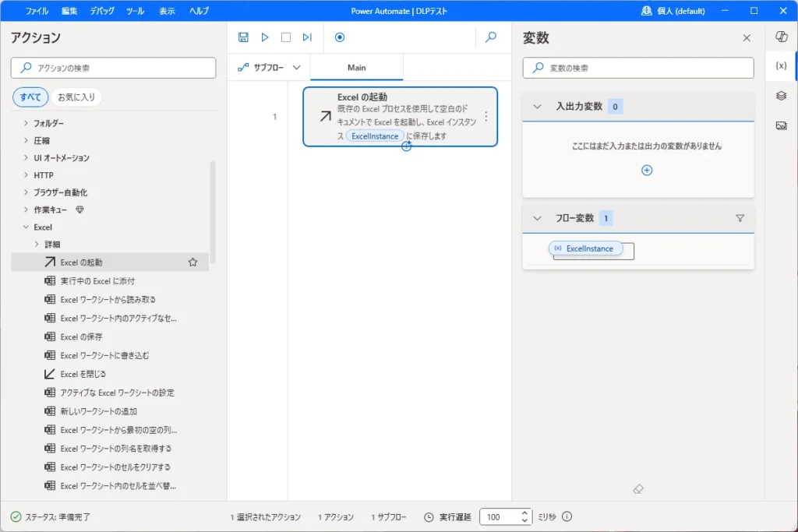Viewport: 798px width, 532px height.
Task: Clear variable values with the eraser icon
Action: pos(638,489)
